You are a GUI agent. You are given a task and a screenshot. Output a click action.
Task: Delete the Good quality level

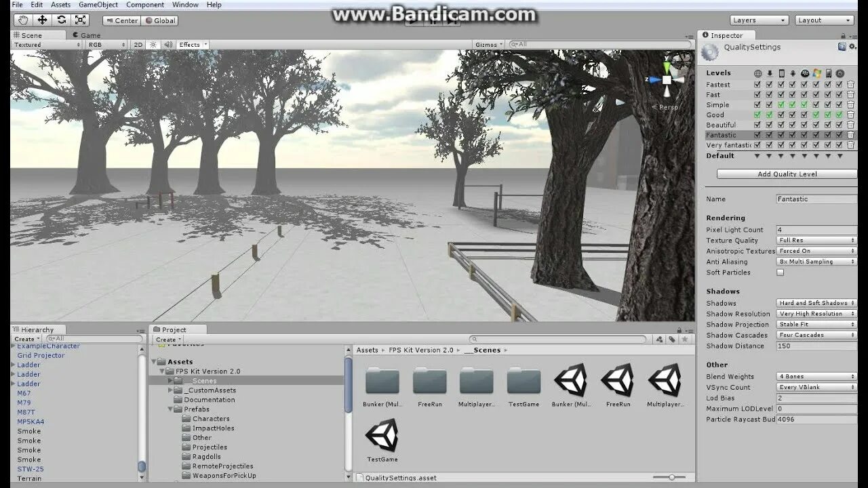[x=850, y=115]
